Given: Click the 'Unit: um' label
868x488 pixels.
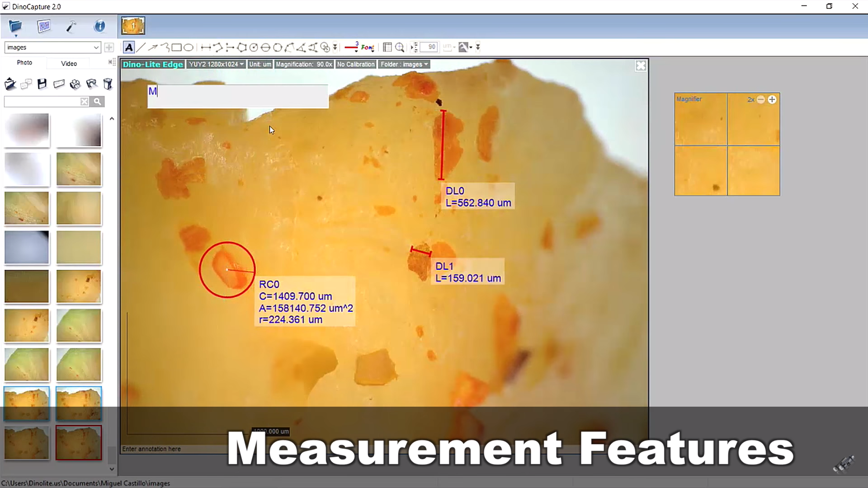Looking at the screenshot, I should tap(260, 64).
